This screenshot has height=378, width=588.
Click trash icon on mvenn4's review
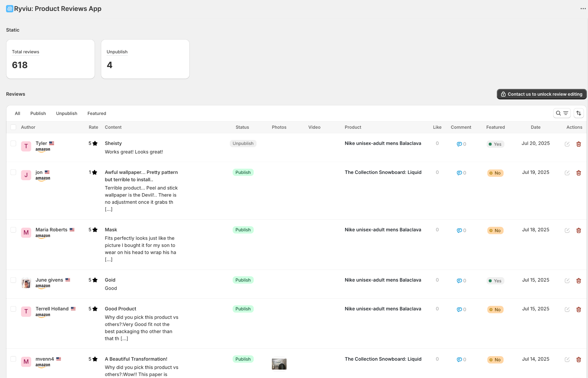click(x=579, y=360)
